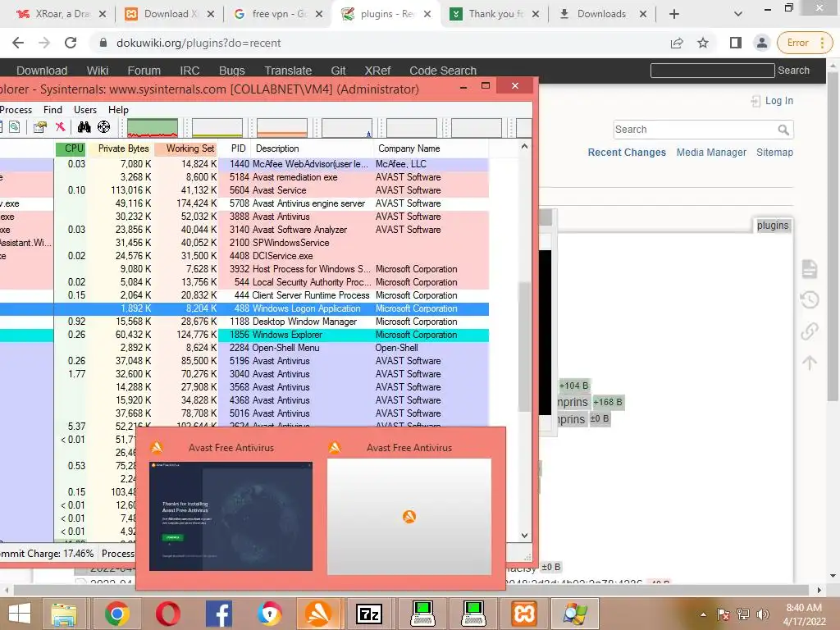Screen dimensions: 840x630
Task: Click the XAMPP taskbar icon
Action: pyautogui.click(x=524, y=614)
